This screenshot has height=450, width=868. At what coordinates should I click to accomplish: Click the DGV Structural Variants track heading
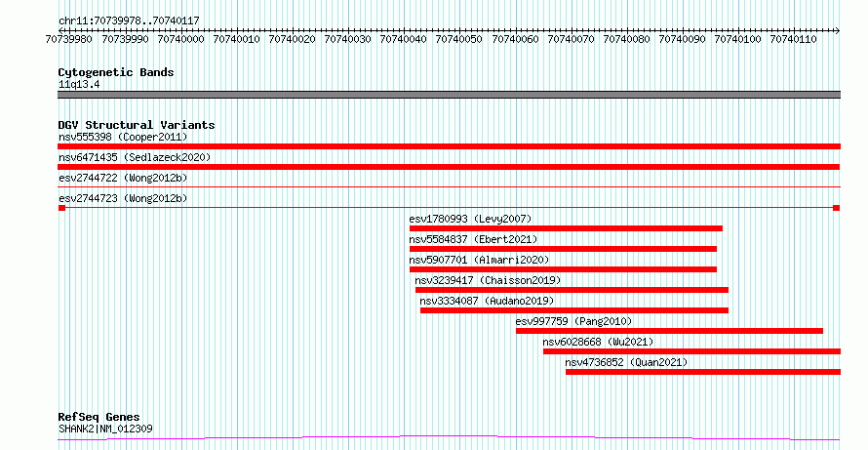tap(137, 125)
